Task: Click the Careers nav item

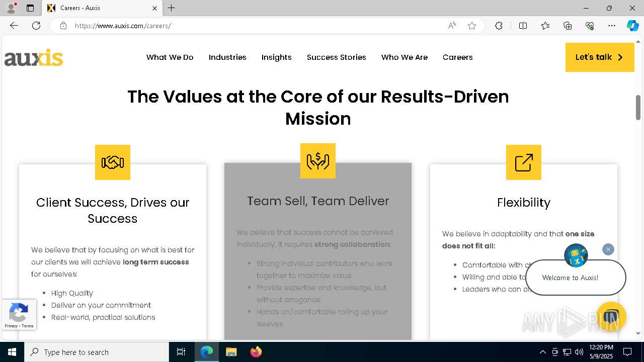Action: click(458, 57)
